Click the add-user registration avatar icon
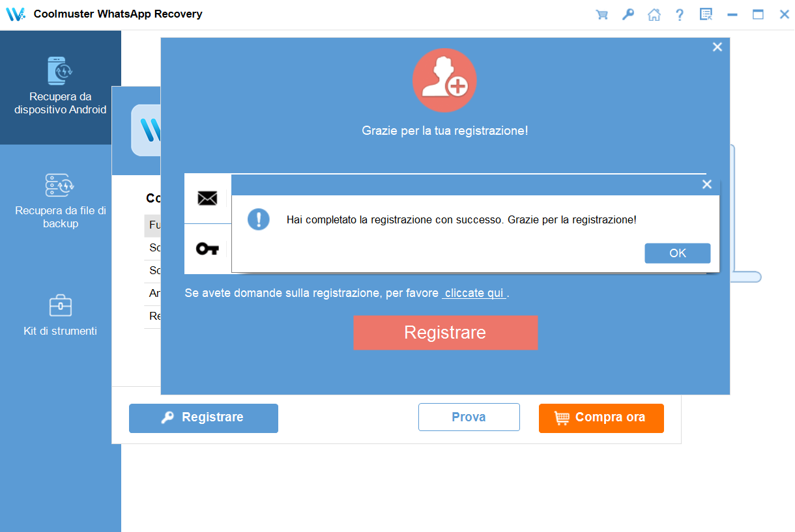The image size is (795, 532). [445, 81]
